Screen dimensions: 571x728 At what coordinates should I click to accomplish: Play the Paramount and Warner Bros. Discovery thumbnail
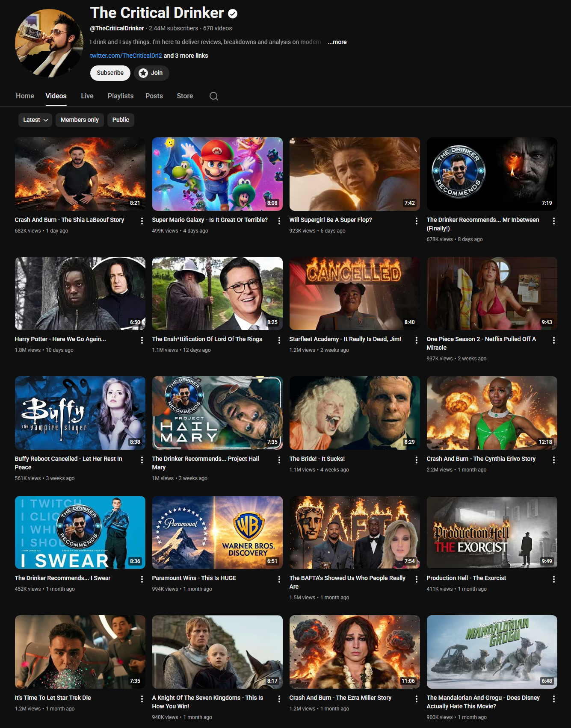[217, 532]
